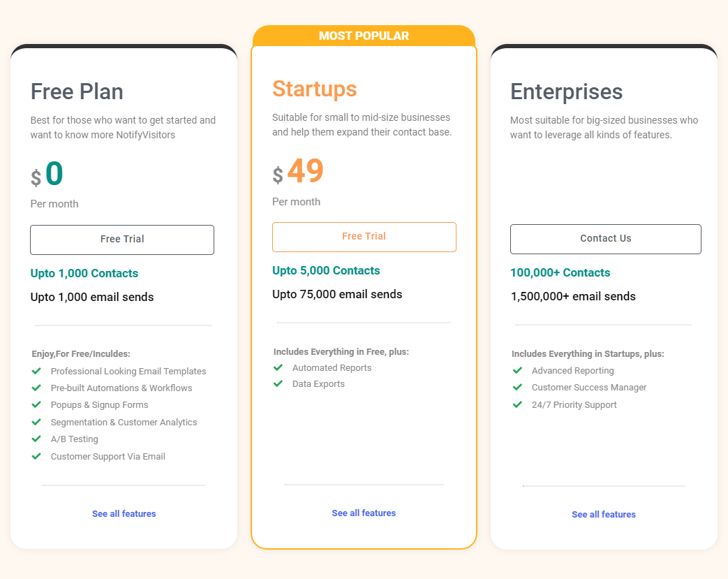Click checkmark beside Professional Looking Email Templates
This screenshot has width=728, height=579.
tap(36, 371)
